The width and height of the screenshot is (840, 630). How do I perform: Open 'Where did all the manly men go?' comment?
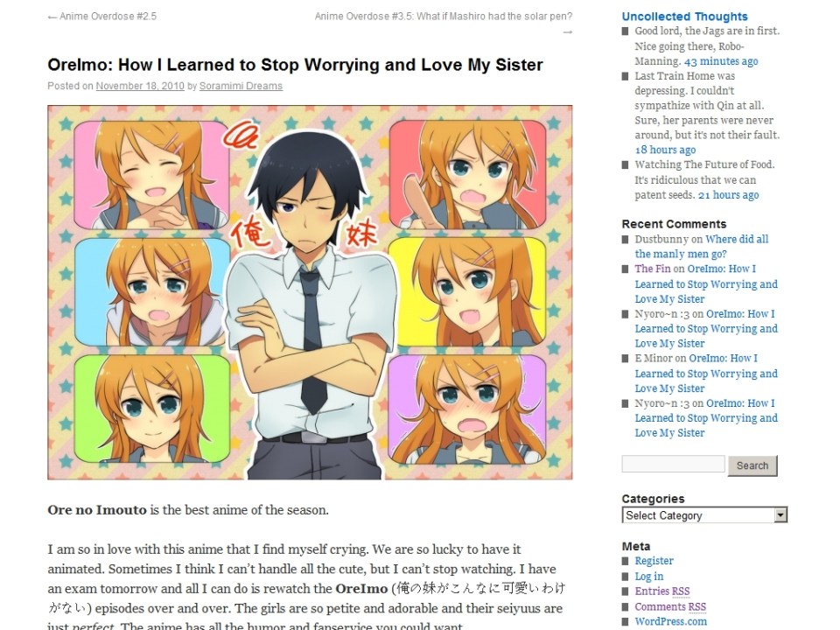tap(701, 247)
